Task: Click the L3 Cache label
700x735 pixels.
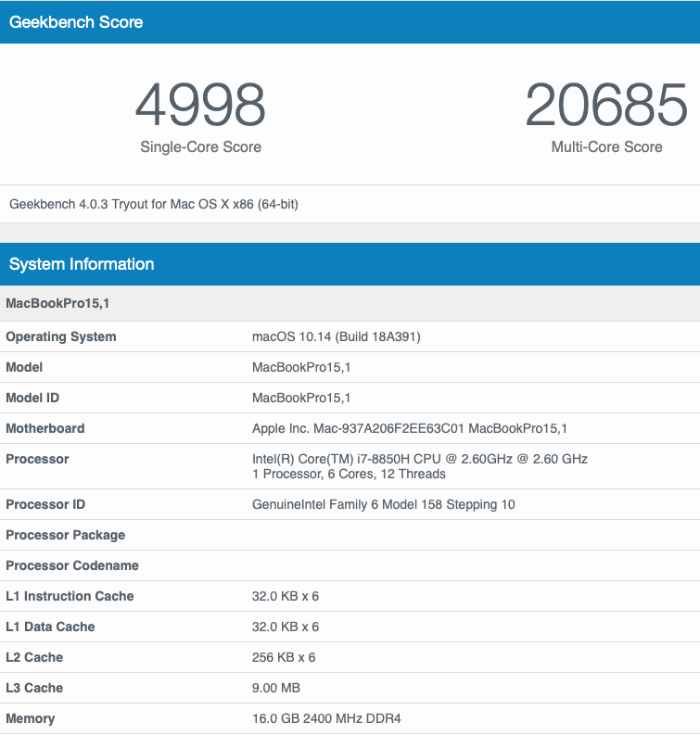Action: 34,688
